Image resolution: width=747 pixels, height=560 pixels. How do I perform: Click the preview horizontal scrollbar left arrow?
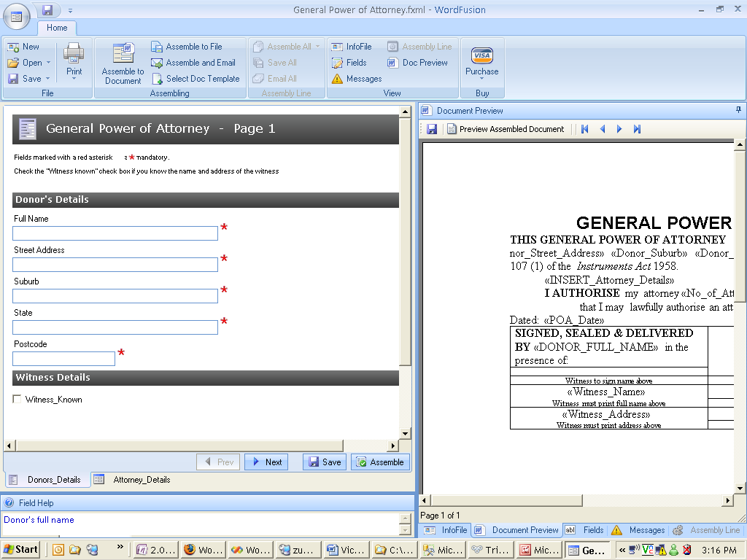click(x=425, y=500)
